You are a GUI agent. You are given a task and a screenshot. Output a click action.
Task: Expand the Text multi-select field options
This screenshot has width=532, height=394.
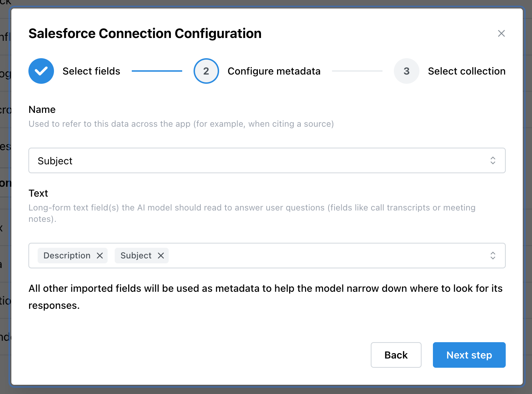point(320,256)
